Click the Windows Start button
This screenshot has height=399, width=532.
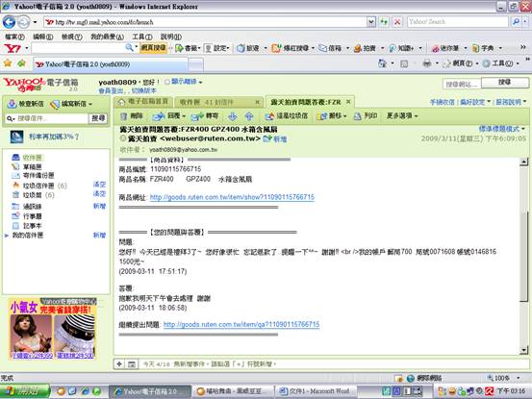click(25, 391)
